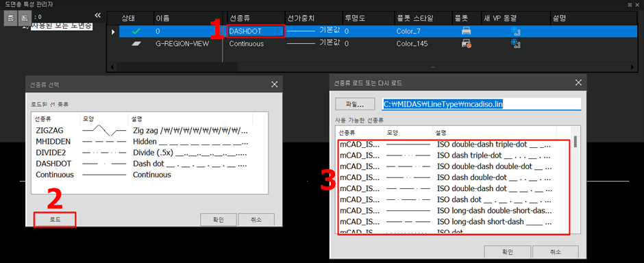Click the '새 VP 동결' column header
644x263 pixels.
(515, 18)
